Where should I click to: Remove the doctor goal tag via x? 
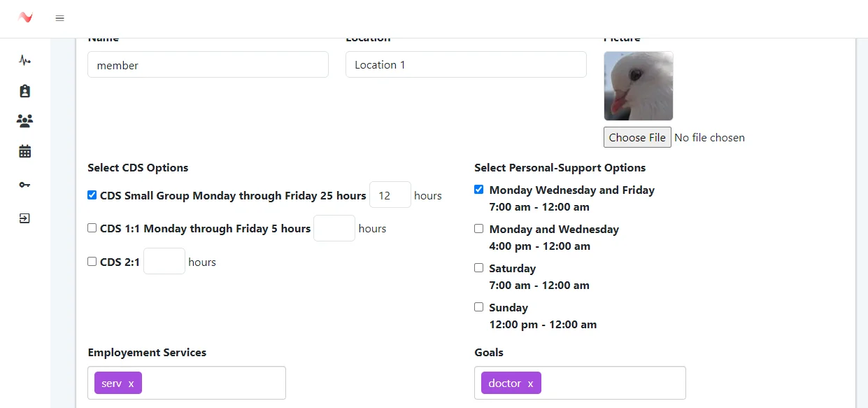530,384
